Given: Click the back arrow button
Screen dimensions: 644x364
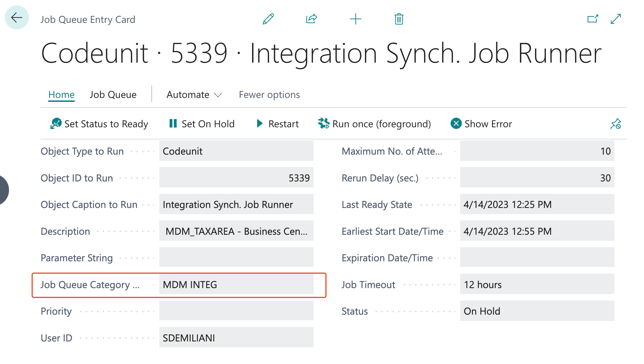Looking at the screenshot, I should 17,18.
